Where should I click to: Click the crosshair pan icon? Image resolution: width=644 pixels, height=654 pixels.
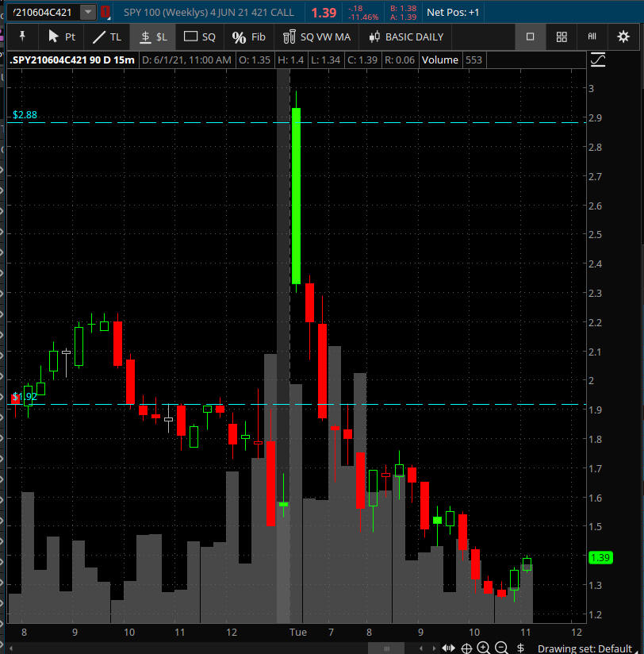point(466,648)
